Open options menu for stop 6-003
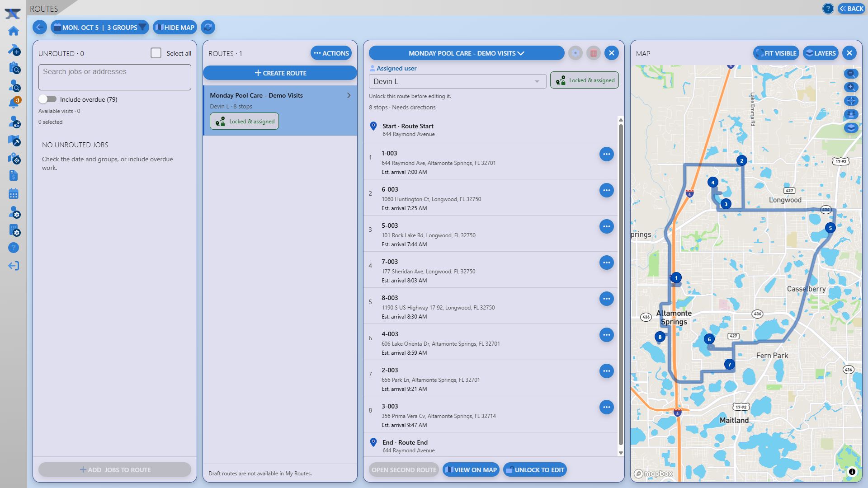This screenshot has height=488, width=868. click(x=607, y=190)
